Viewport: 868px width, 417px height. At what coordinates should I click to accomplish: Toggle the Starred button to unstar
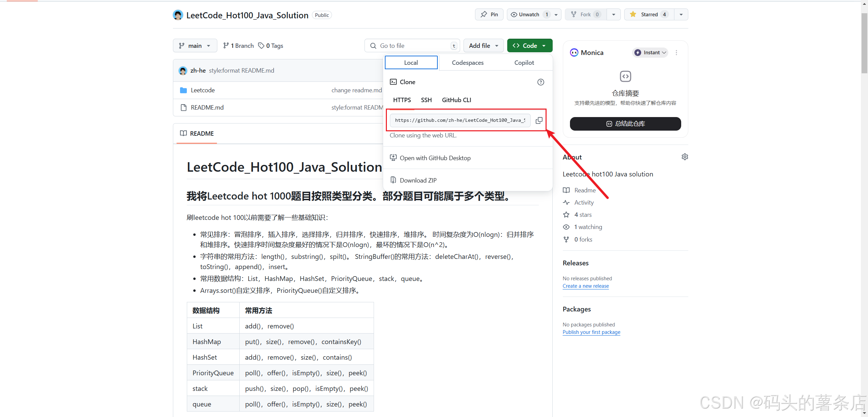(649, 15)
